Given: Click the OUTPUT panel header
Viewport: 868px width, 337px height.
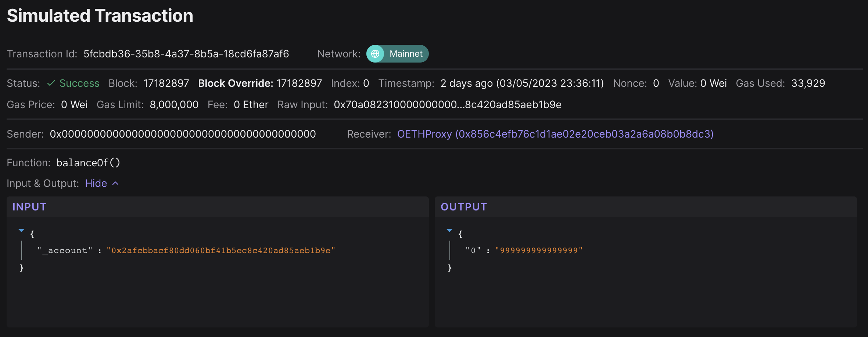Looking at the screenshot, I should (646, 207).
